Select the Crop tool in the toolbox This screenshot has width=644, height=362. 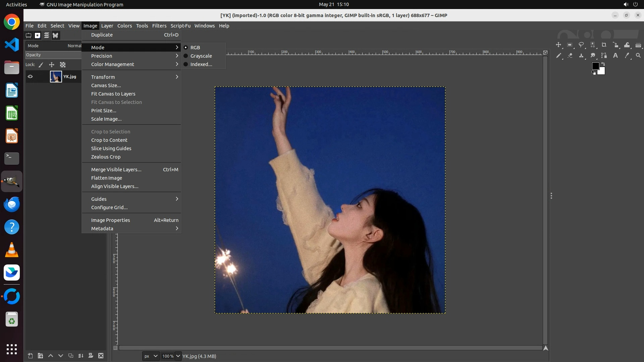(x=604, y=45)
